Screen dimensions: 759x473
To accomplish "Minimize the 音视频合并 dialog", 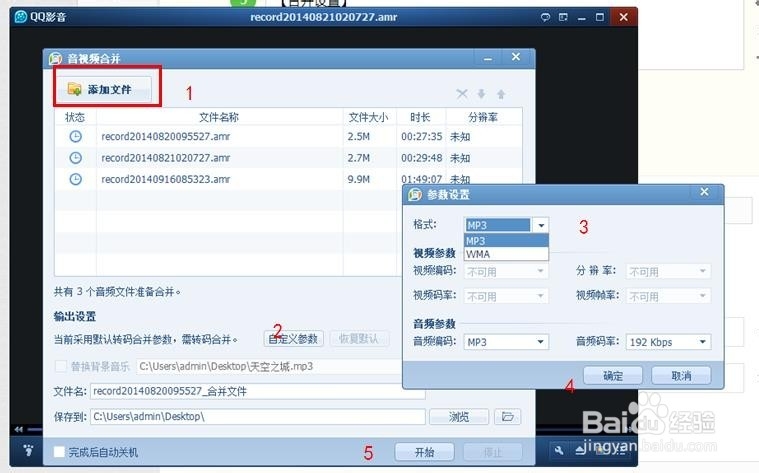I will point(488,59).
